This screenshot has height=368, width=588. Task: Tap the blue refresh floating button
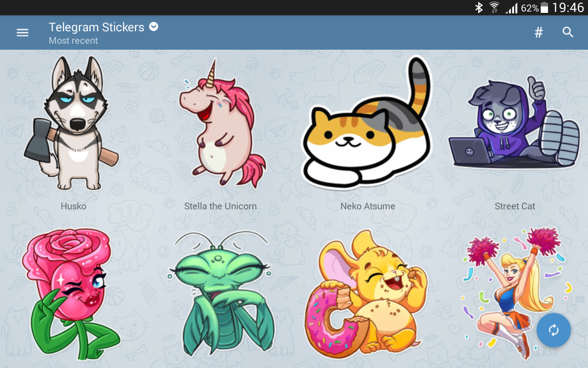pyautogui.click(x=554, y=330)
